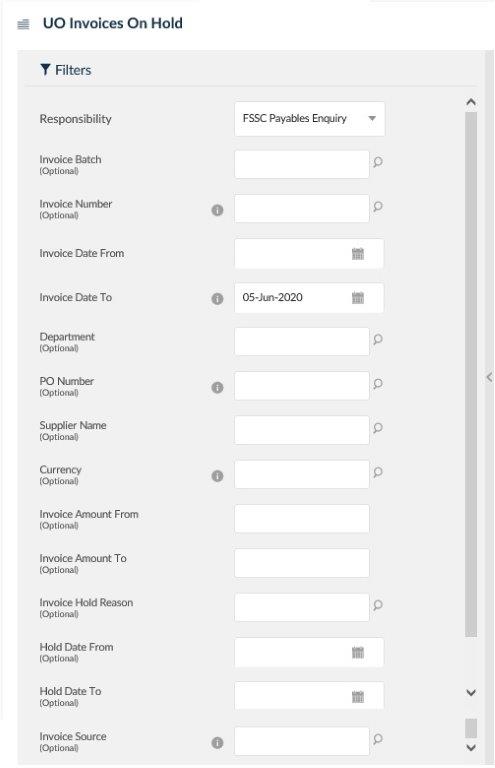495x768 pixels.
Task: Collapse the filters panel with side chevron
Action: [x=489, y=377]
